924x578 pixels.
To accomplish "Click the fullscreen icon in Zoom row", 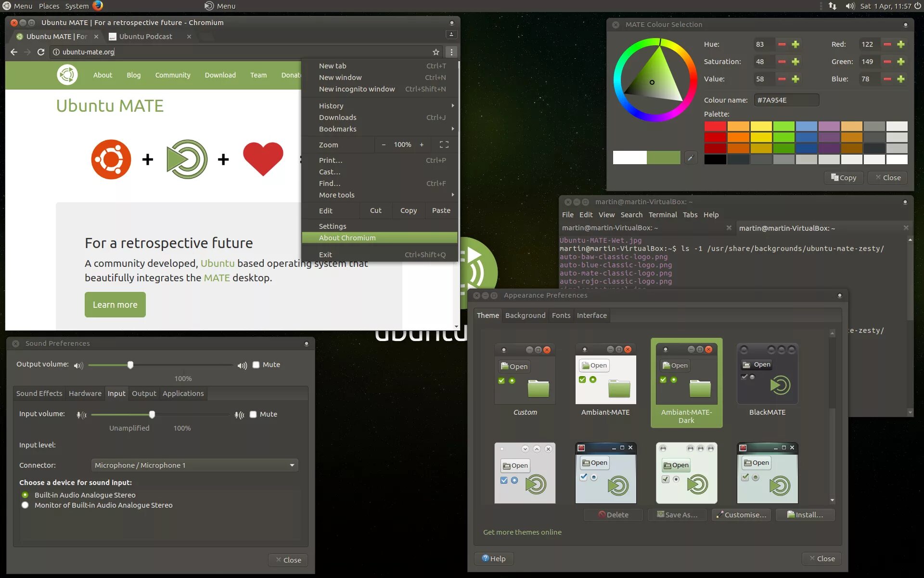I will [444, 144].
